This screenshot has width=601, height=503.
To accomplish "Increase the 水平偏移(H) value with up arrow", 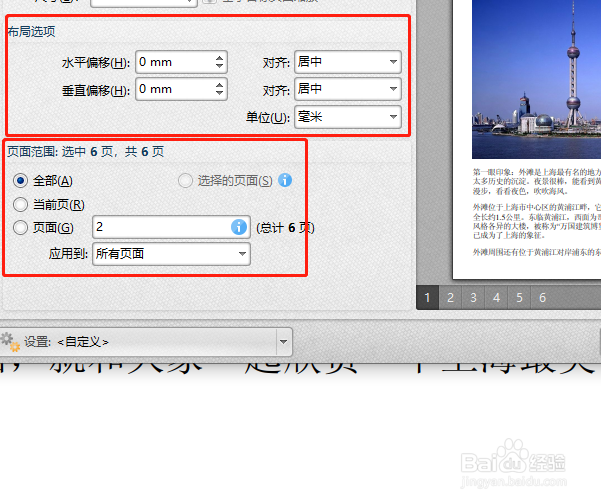I will [219, 58].
